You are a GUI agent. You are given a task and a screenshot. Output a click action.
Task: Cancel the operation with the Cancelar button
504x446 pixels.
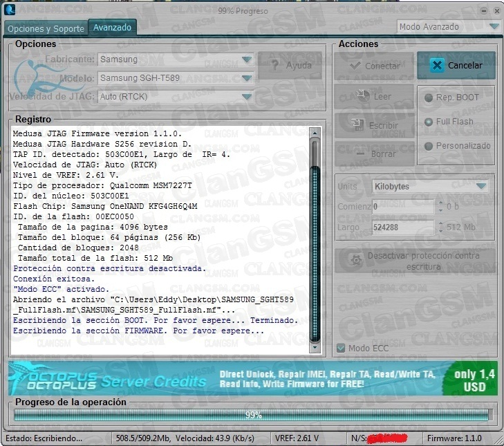point(456,66)
